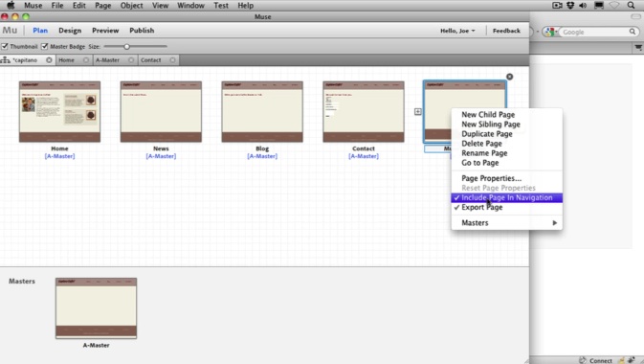Open the Page menu
This screenshot has width=644, height=364.
(102, 6)
